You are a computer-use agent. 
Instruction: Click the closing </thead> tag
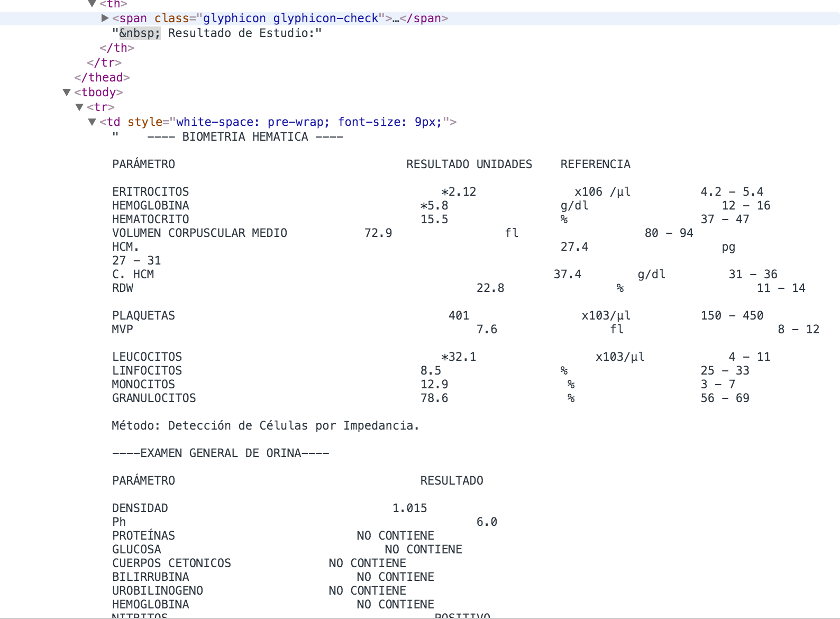point(102,77)
